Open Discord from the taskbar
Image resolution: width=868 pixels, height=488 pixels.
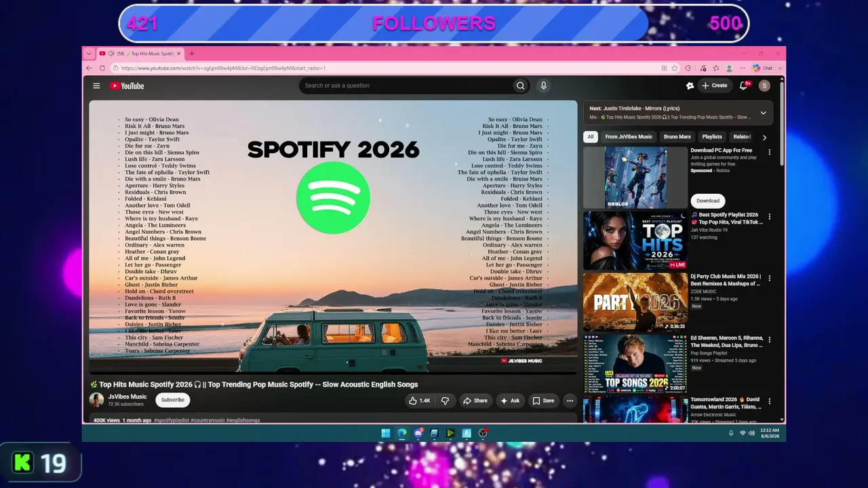(418, 433)
